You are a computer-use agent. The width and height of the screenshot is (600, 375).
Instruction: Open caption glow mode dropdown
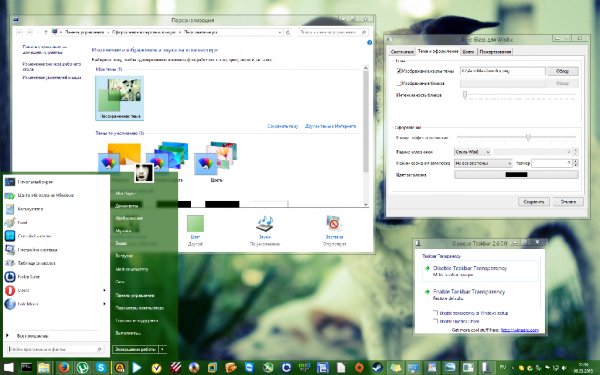(483, 163)
